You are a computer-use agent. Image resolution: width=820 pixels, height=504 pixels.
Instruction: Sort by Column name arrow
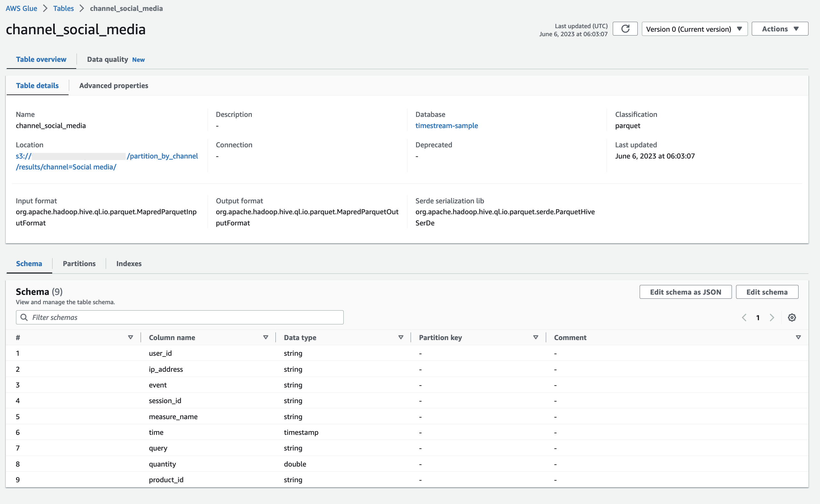266,337
